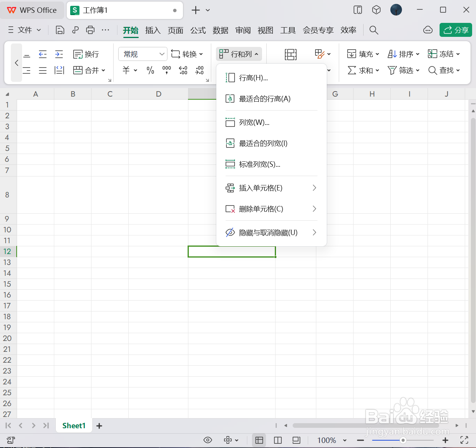Switch to normal view in status bar

259,440
